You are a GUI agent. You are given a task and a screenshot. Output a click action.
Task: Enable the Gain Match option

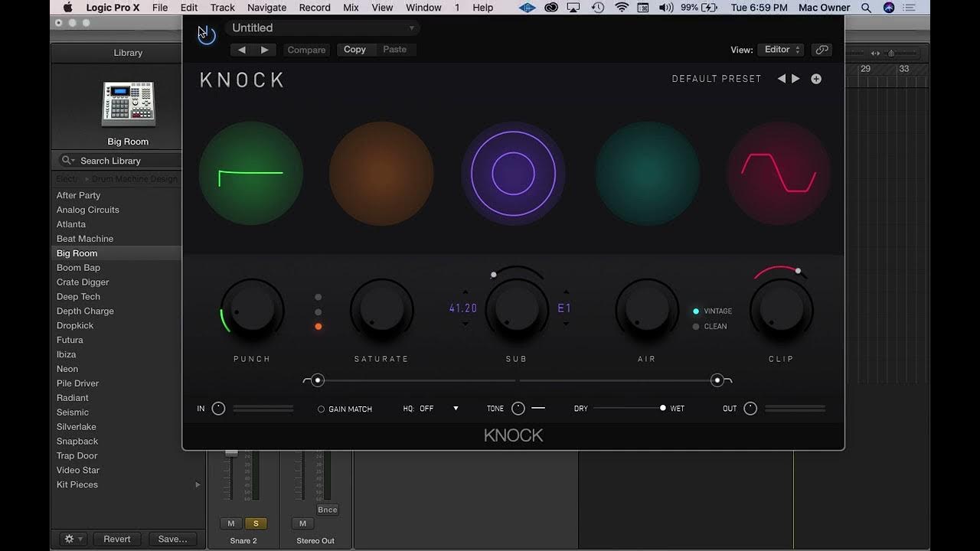click(345, 409)
